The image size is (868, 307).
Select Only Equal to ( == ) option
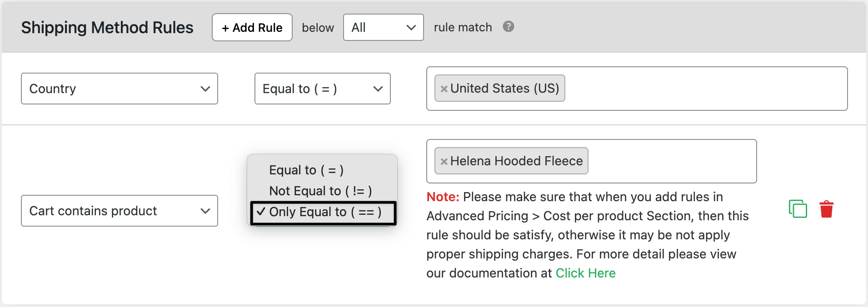(323, 213)
